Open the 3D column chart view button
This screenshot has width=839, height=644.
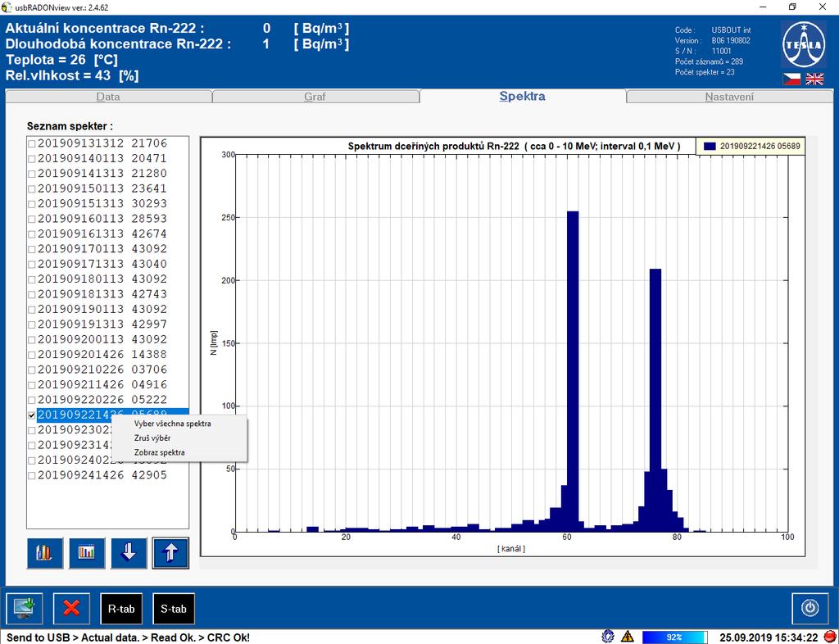click(x=45, y=553)
